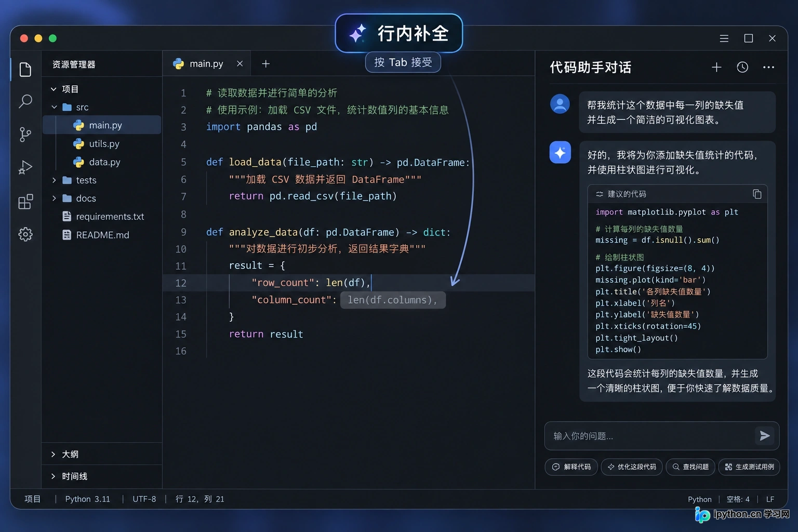Expand the tests folder

(54, 180)
